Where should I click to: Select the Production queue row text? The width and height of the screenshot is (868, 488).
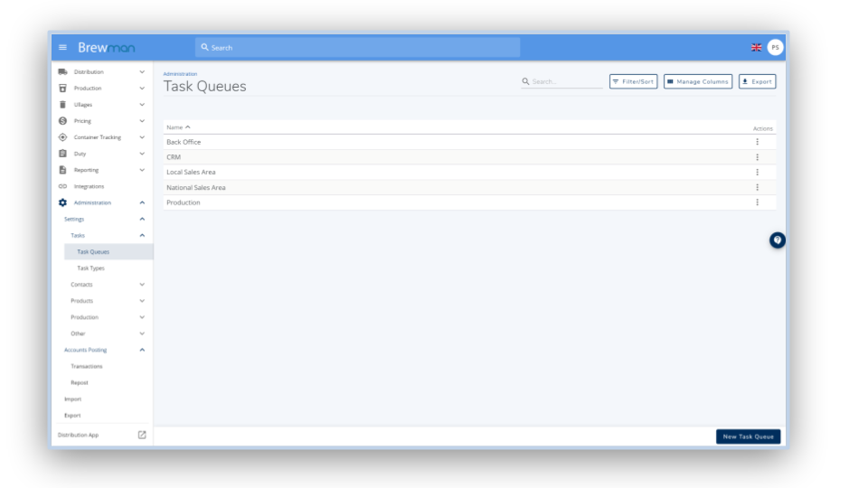tap(184, 202)
